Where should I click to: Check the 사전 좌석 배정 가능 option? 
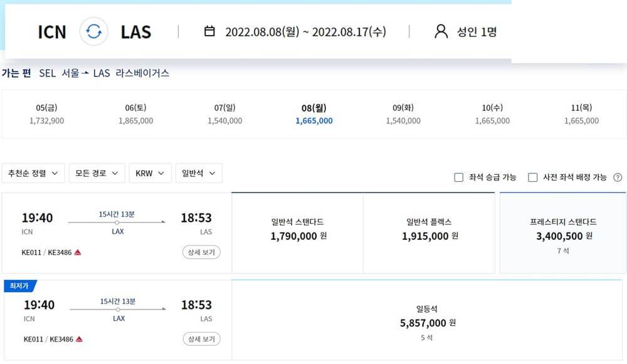532,177
